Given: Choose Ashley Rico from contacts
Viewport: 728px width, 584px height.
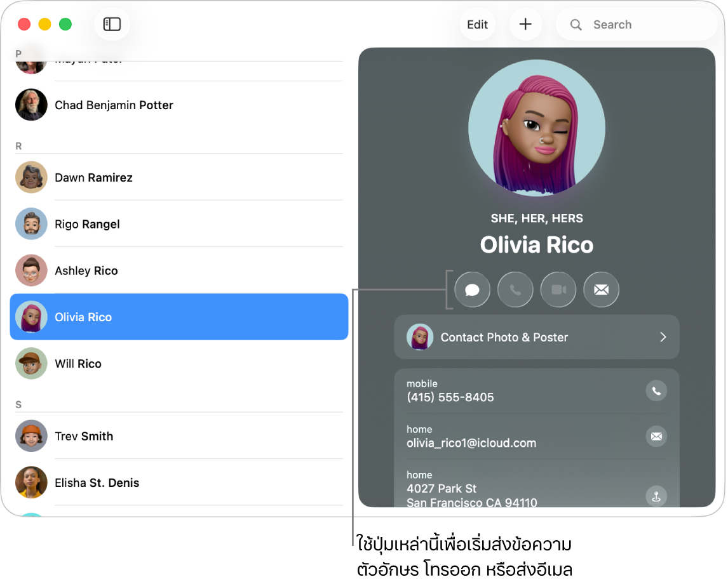Looking at the screenshot, I should [x=179, y=270].
